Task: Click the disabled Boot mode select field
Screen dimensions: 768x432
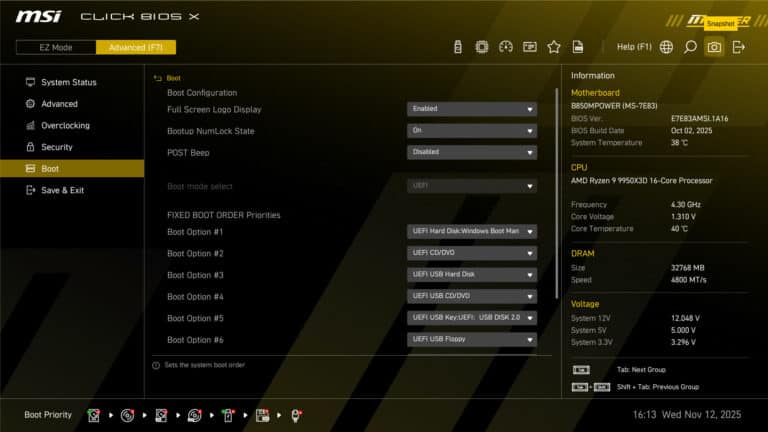Action: pyautogui.click(x=472, y=186)
